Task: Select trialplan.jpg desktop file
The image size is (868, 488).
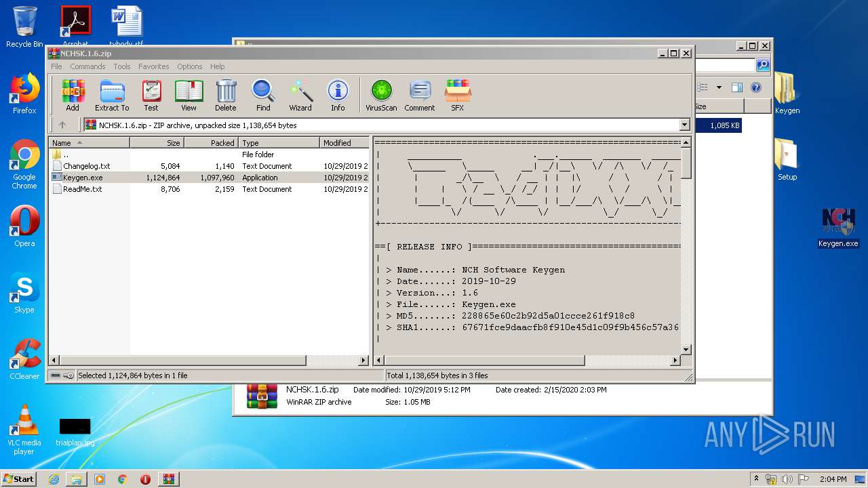Action: pyautogui.click(x=75, y=432)
